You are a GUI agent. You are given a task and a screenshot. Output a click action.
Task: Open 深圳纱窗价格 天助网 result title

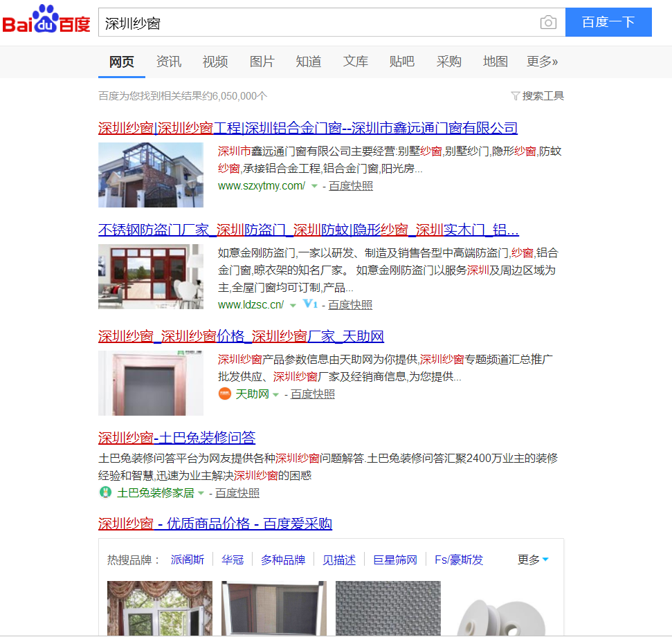(241, 336)
